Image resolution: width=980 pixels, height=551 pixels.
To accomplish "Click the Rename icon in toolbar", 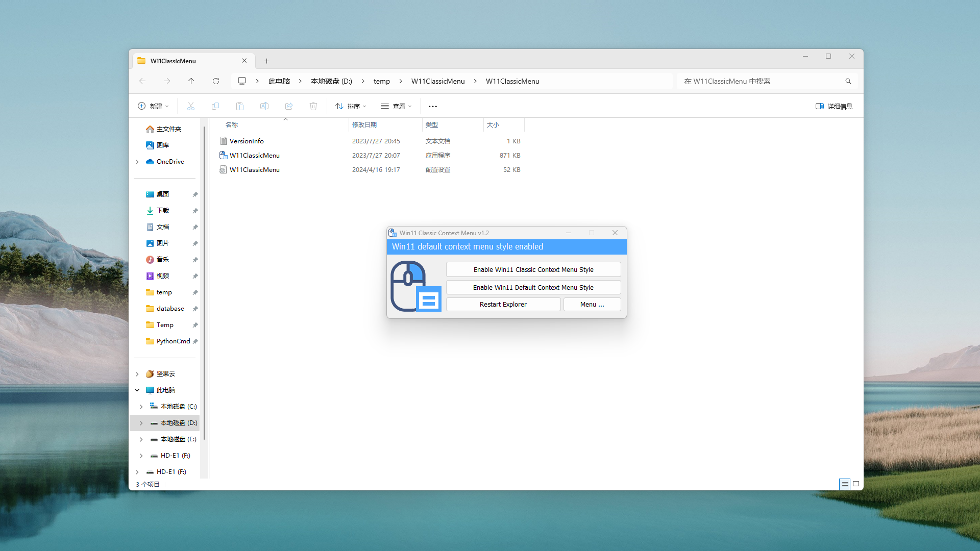I will (264, 106).
